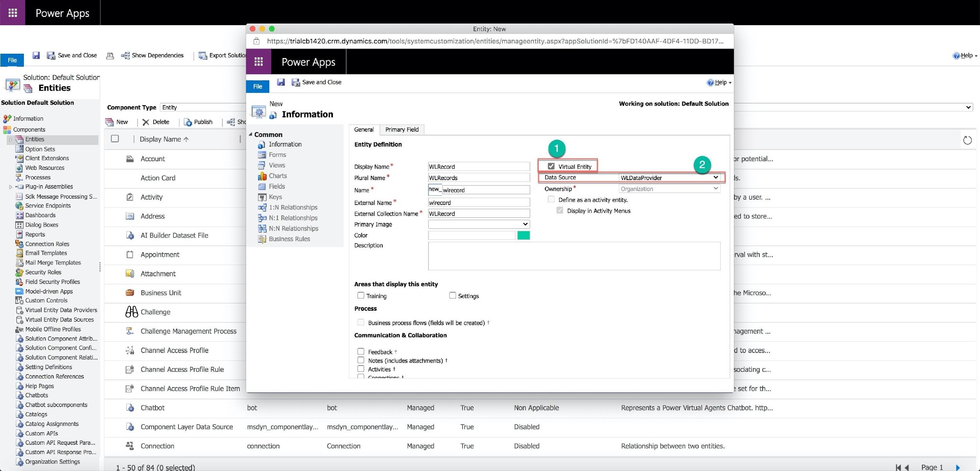Click the save disk icon in Entity dialog toolbar

point(281,82)
